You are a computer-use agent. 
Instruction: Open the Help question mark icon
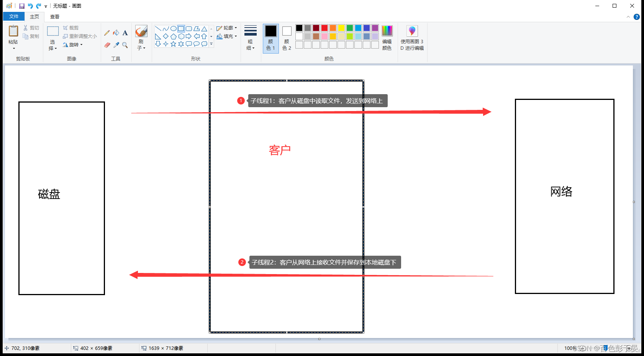637,17
